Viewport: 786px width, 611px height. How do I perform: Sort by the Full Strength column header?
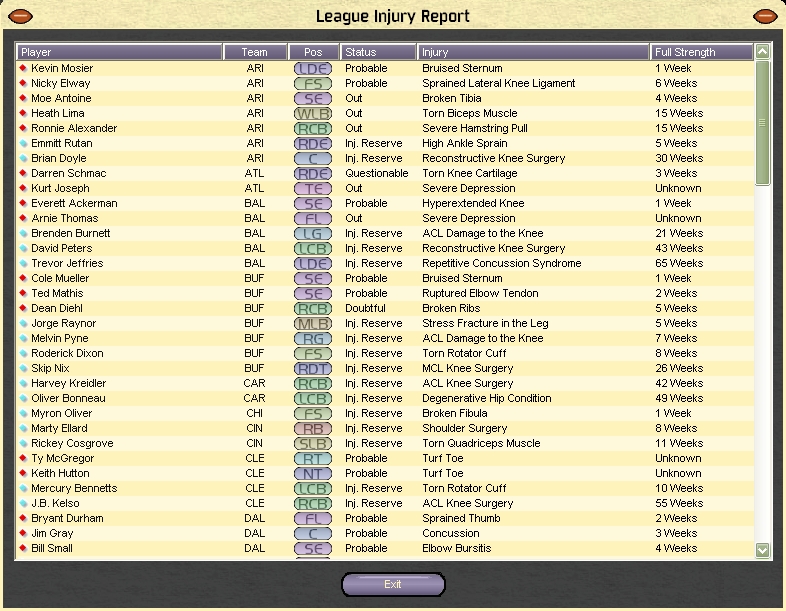(700, 52)
